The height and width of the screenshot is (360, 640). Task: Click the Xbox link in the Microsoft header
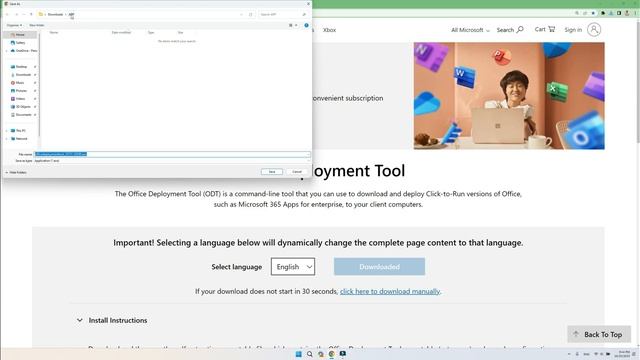point(329,30)
